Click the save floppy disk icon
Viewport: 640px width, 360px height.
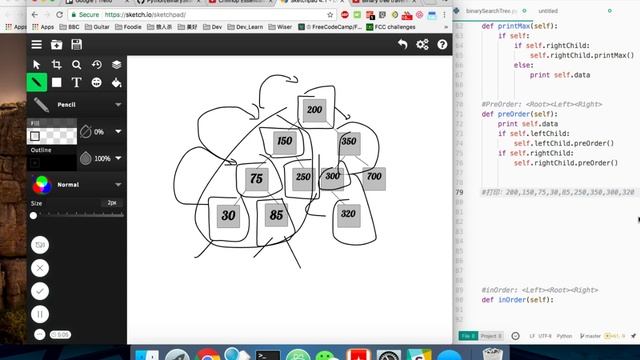pyautogui.click(x=76, y=44)
